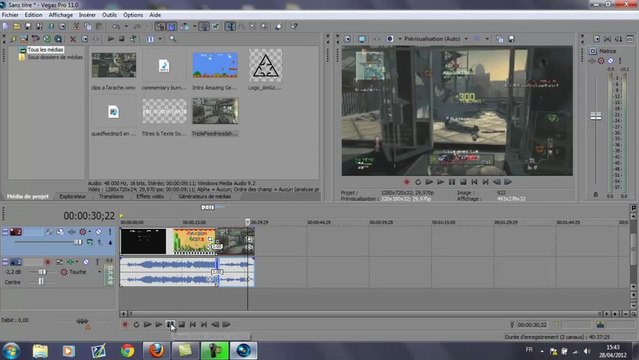Open Overlays dropdown arrow in preview toolbar
The image size is (639, 360).
pyautogui.click(x=487, y=39)
